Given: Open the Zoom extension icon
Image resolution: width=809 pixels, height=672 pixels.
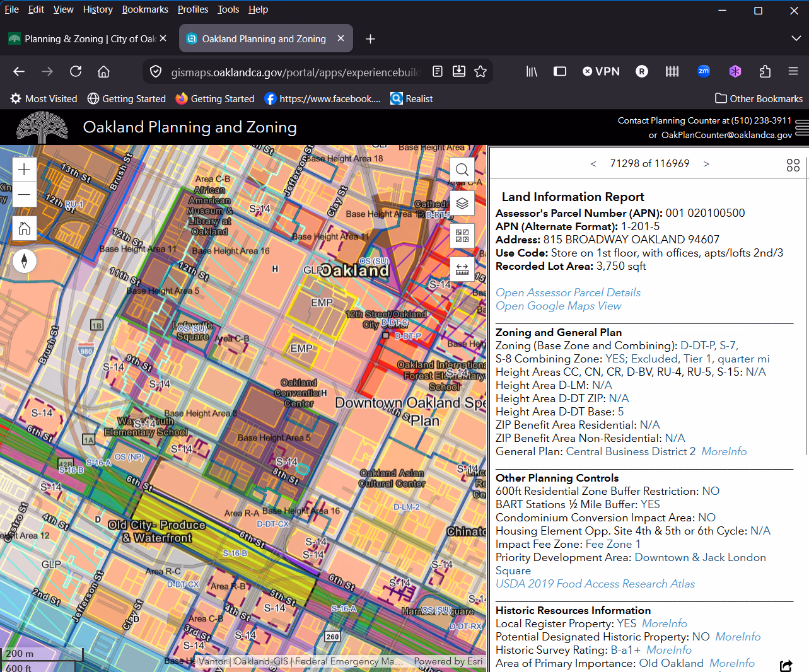Looking at the screenshot, I should coord(704,71).
